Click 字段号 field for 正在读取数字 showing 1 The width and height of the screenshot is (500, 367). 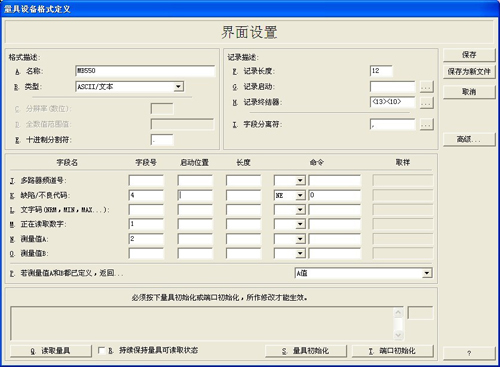point(146,224)
